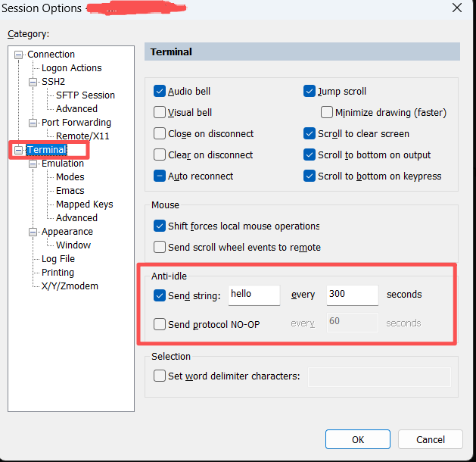Click the 300 seconds interval field
Viewport: 476px width, 462px height.
pyautogui.click(x=352, y=295)
